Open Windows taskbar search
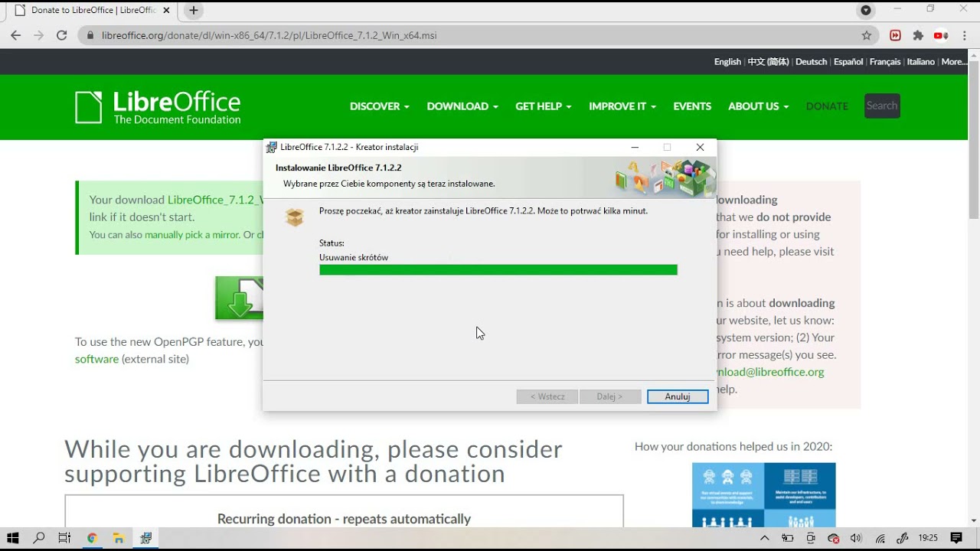 point(39,538)
